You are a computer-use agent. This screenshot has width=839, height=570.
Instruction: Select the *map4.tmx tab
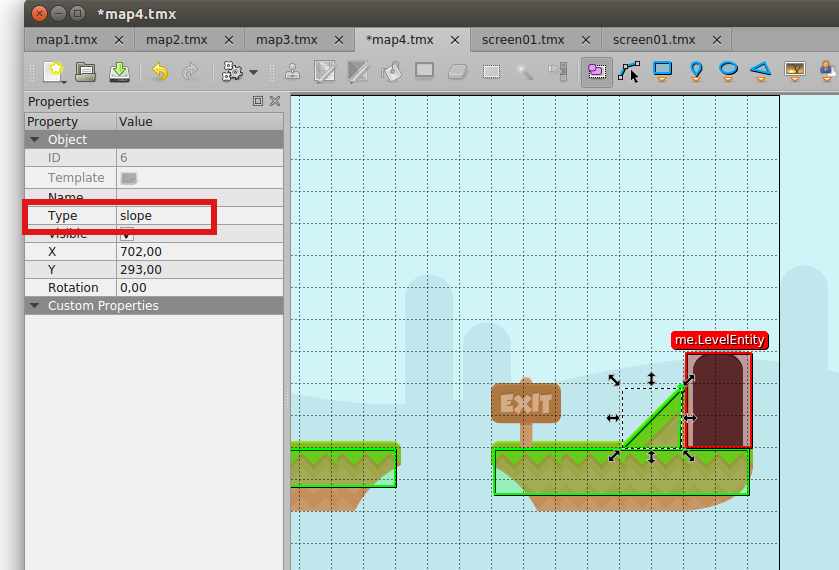click(x=400, y=40)
